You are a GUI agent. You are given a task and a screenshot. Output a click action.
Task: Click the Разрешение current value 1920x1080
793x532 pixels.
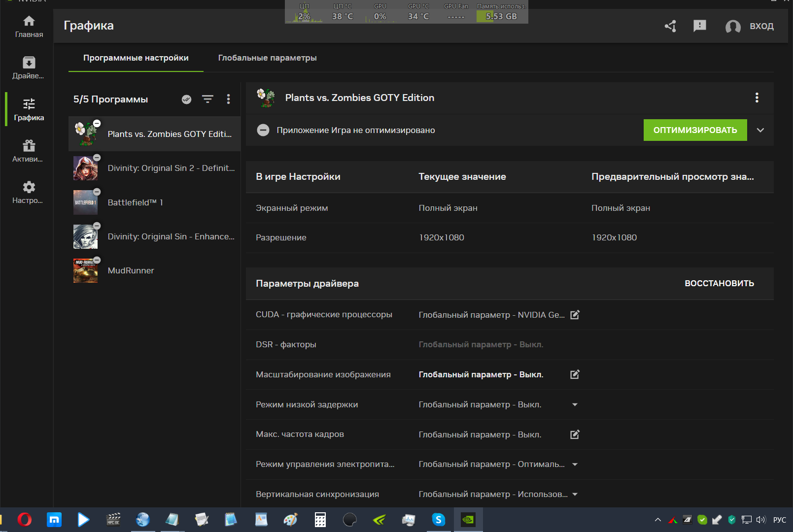coord(442,237)
